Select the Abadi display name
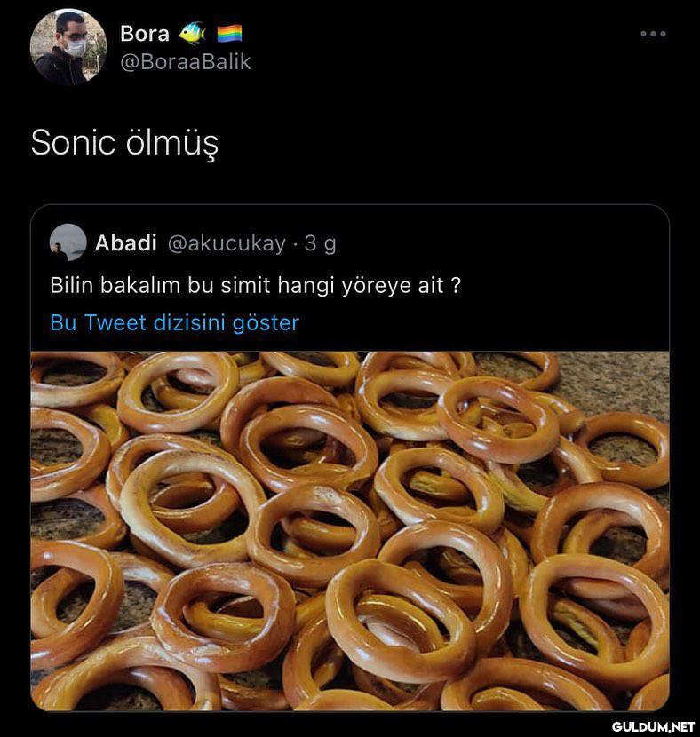The image size is (700, 737). click(125, 243)
